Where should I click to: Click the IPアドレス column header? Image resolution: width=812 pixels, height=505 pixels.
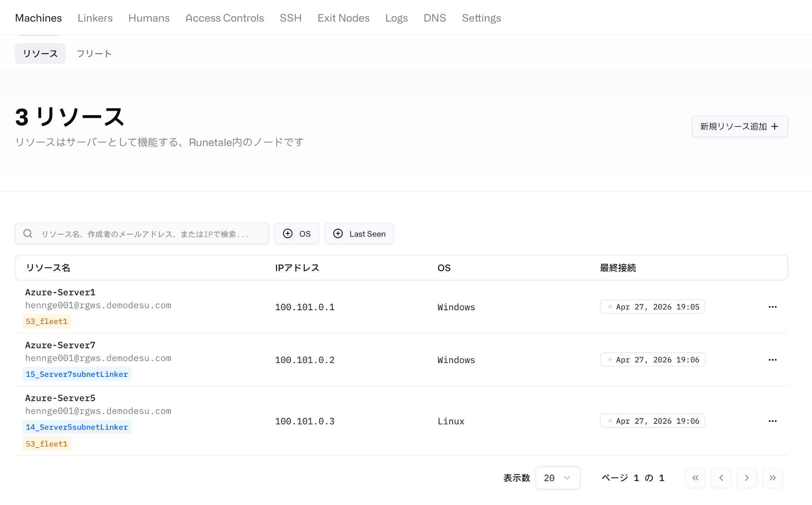297,268
